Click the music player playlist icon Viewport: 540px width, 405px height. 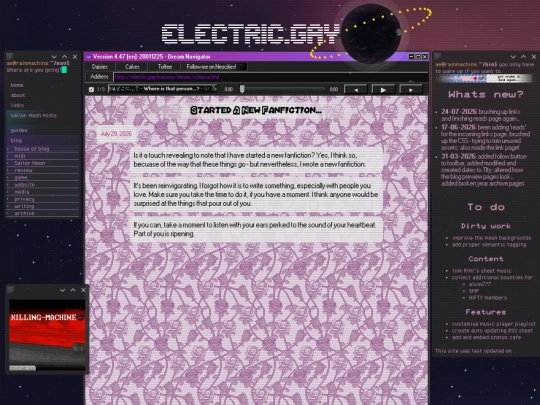click(x=91, y=89)
